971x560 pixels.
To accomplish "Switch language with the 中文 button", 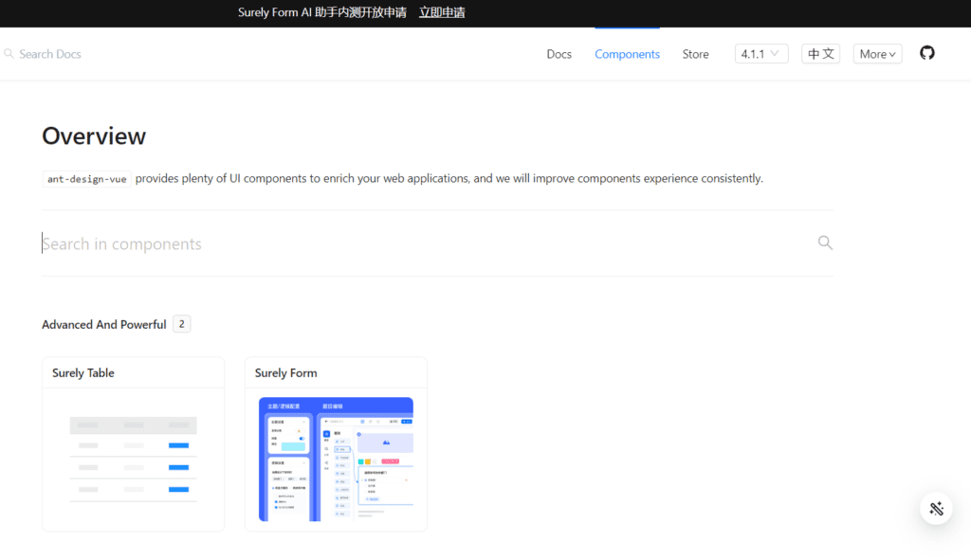I will click(820, 54).
